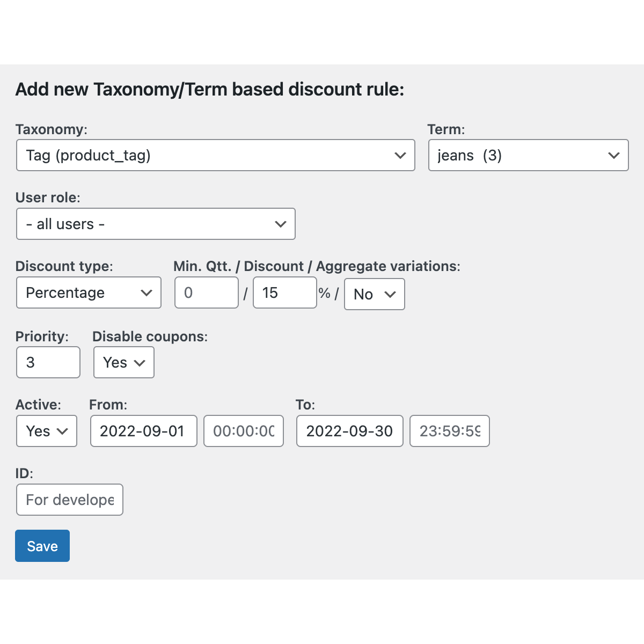The height and width of the screenshot is (644, 644).
Task: Change the Discount type from Percentage
Action: pyautogui.click(x=89, y=293)
